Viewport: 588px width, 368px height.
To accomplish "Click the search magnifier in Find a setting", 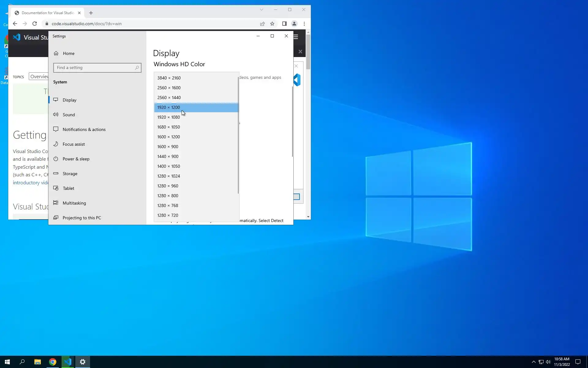I will (137, 68).
